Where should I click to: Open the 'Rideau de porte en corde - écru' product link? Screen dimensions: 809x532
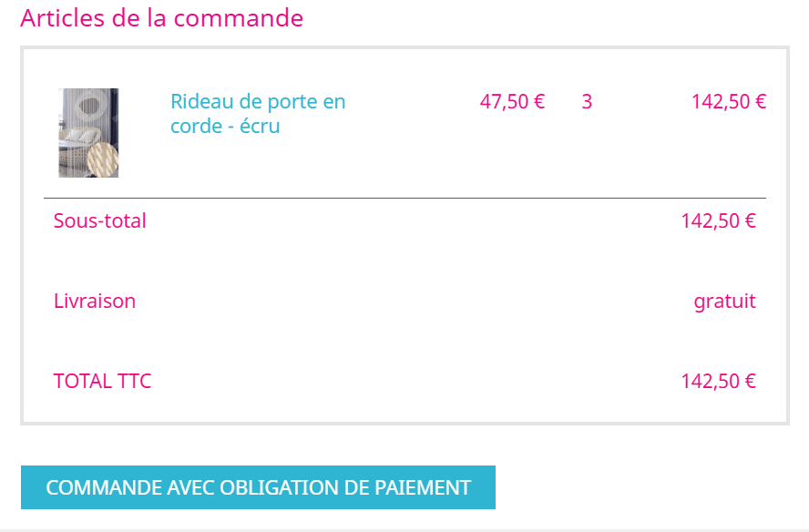[258, 114]
